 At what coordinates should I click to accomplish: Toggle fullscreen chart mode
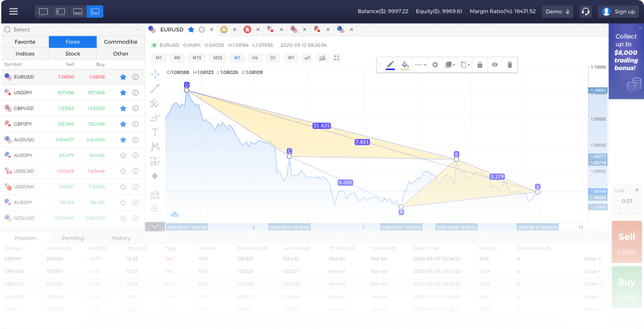coord(337,57)
